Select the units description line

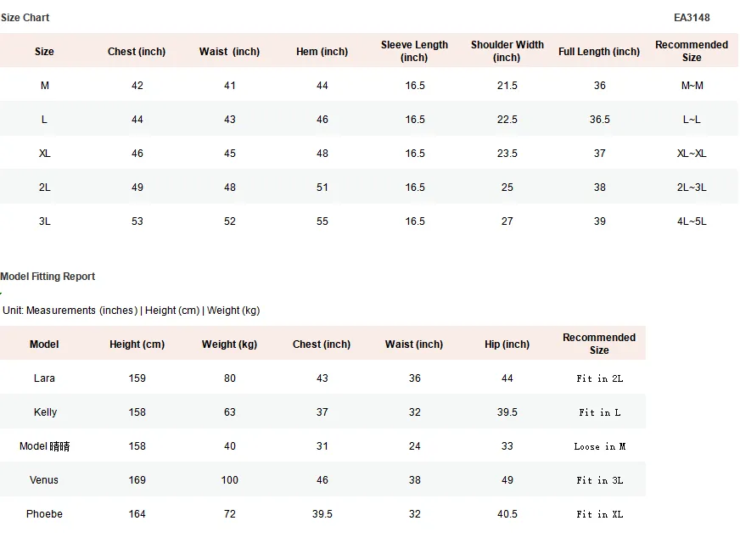[x=132, y=311]
